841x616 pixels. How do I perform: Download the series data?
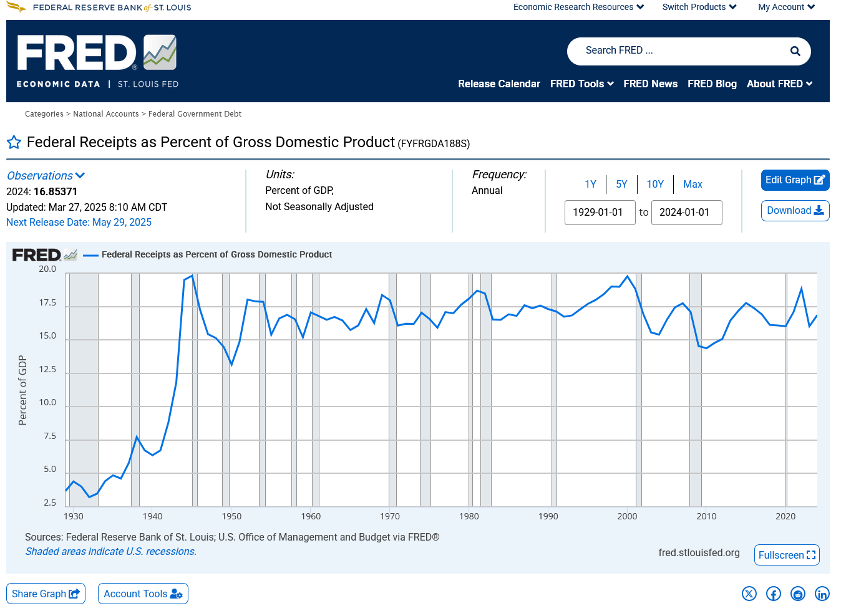tap(795, 211)
